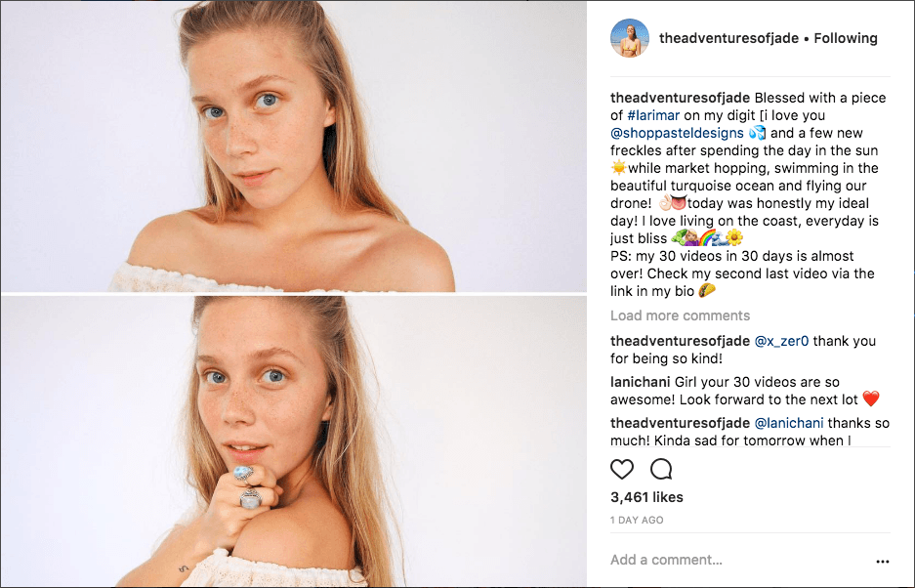Click theadventuresofjade name on x_zer0 reply
The image size is (915, 588).
(680, 341)
